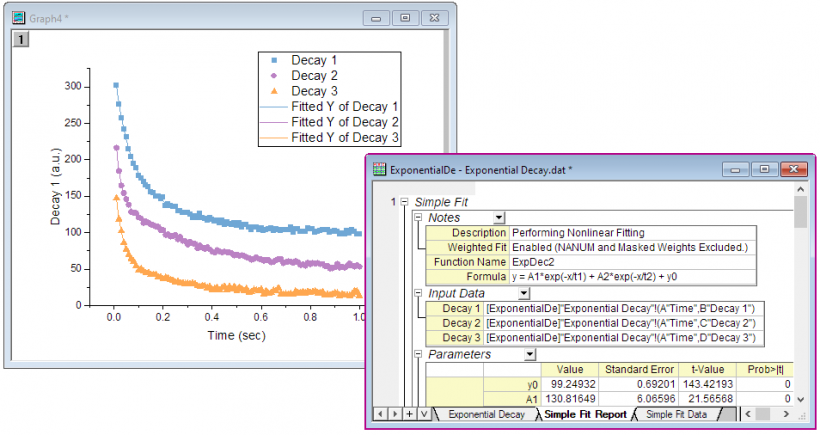Image resolution: width=820 pixels, height=435 pixels.
Task: Click the layer 1 icon in Graph4
Action: point(20,40)
